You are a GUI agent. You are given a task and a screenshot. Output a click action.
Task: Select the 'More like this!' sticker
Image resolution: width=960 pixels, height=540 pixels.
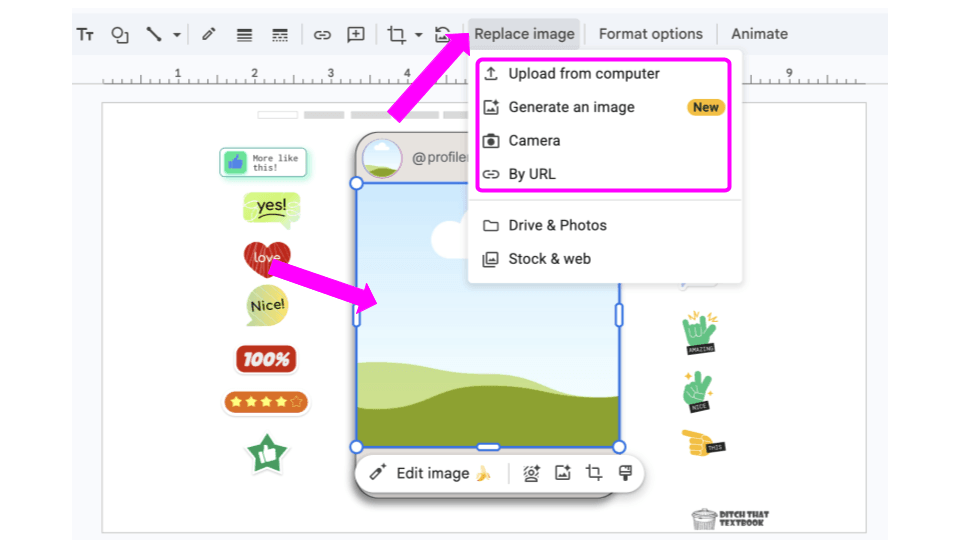click(263, 162)
